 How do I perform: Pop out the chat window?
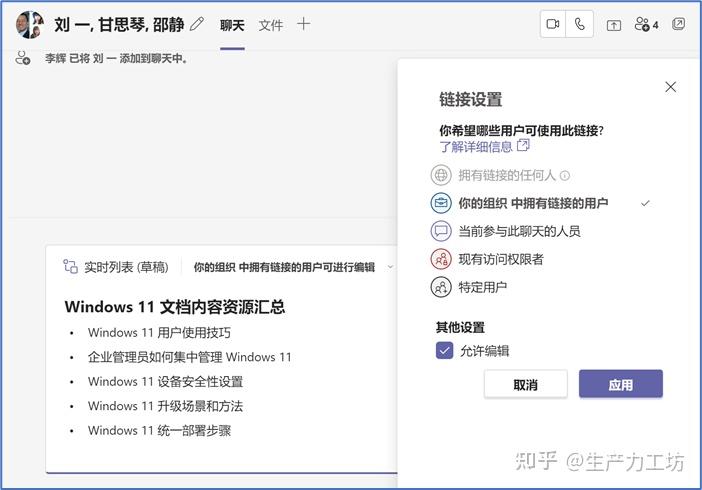(678, 24)
